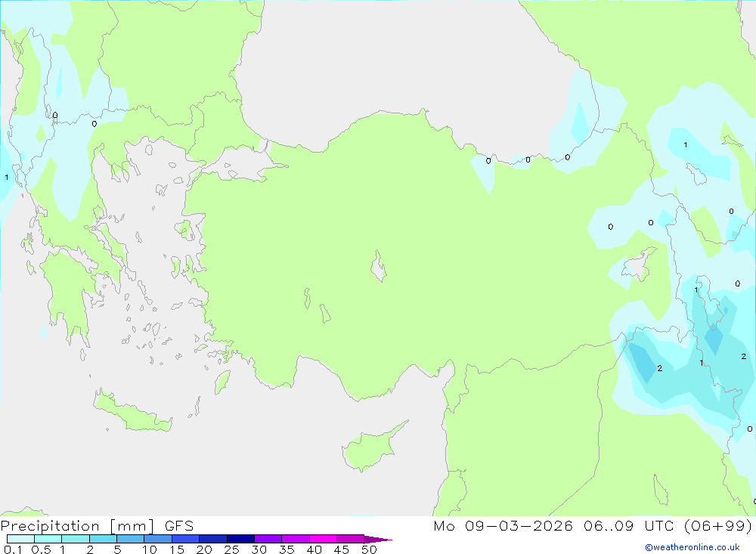Viewport: 756px width, 554px height.
Task: Click the 2–5 mm sky-blue legend swatch
Action: pos(103,539)
